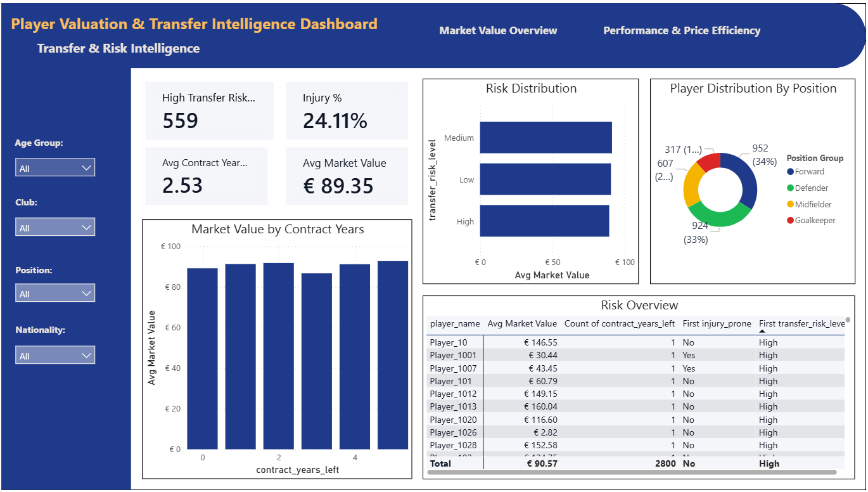Screen dimensions: 868x492
Task: Open the Age Group dropdown
Action: pyautogui.click(x=55, y=168)
